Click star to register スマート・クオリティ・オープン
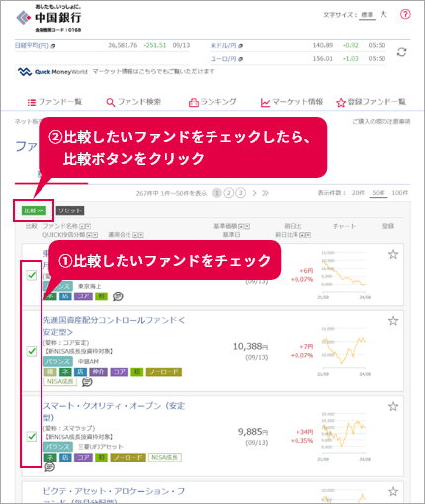This screenshot has width=425, height=504. point(393,406)
